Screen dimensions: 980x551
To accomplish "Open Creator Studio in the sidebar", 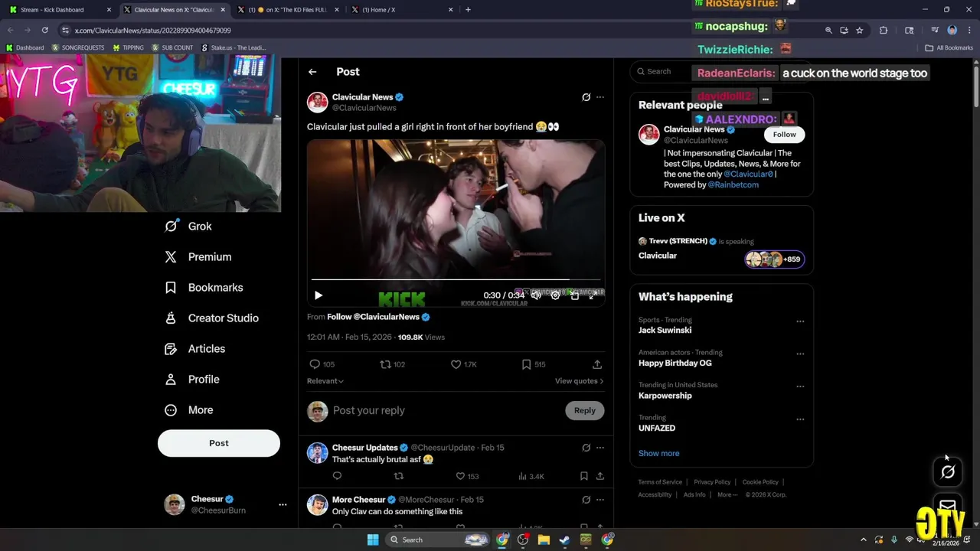I will [x=211, y=318].
